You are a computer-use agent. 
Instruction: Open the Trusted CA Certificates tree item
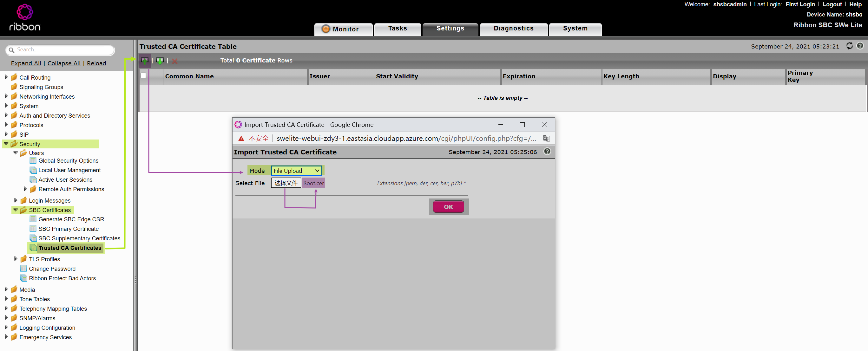(x=70, y=248)
